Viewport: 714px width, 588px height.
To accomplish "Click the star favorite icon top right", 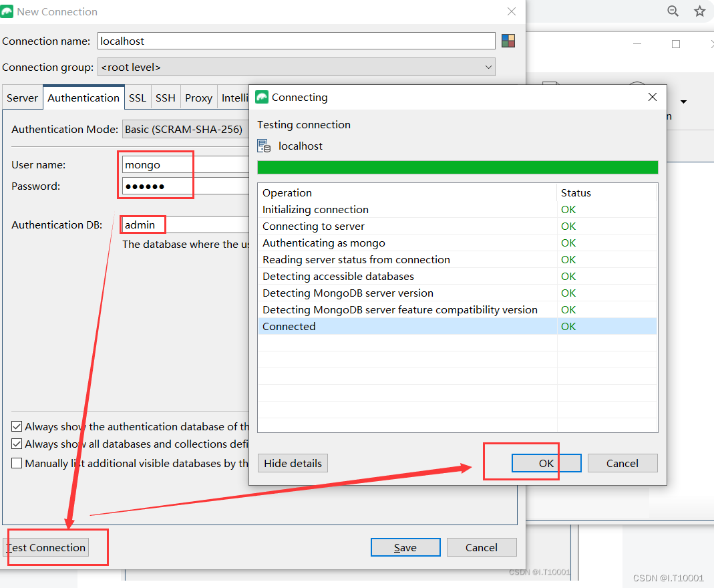I will [699, 11].
